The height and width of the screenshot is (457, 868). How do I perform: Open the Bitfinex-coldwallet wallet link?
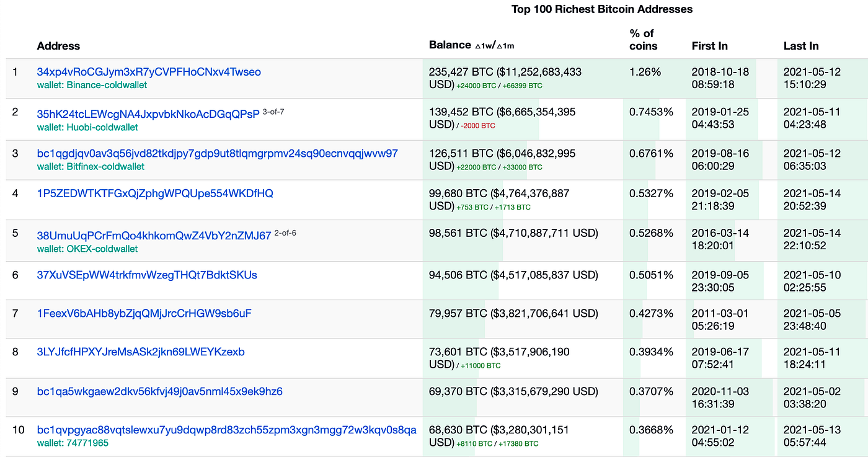pyautogui.click(x=91, y=167)
